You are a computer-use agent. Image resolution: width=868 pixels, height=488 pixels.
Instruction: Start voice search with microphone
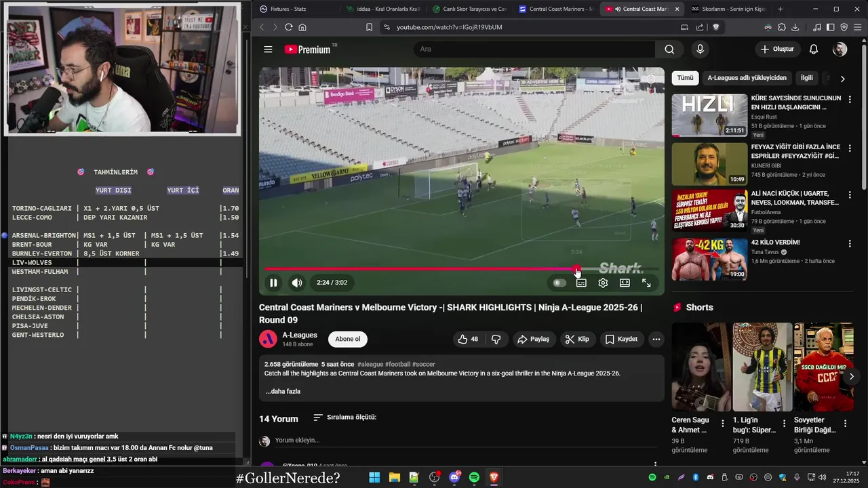pyautogui.click(x=701, y=49)
